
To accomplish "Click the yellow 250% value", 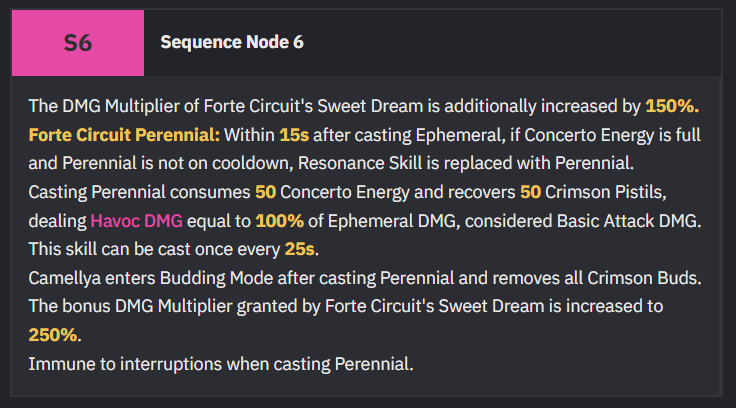I will click(x=53, y=335).
